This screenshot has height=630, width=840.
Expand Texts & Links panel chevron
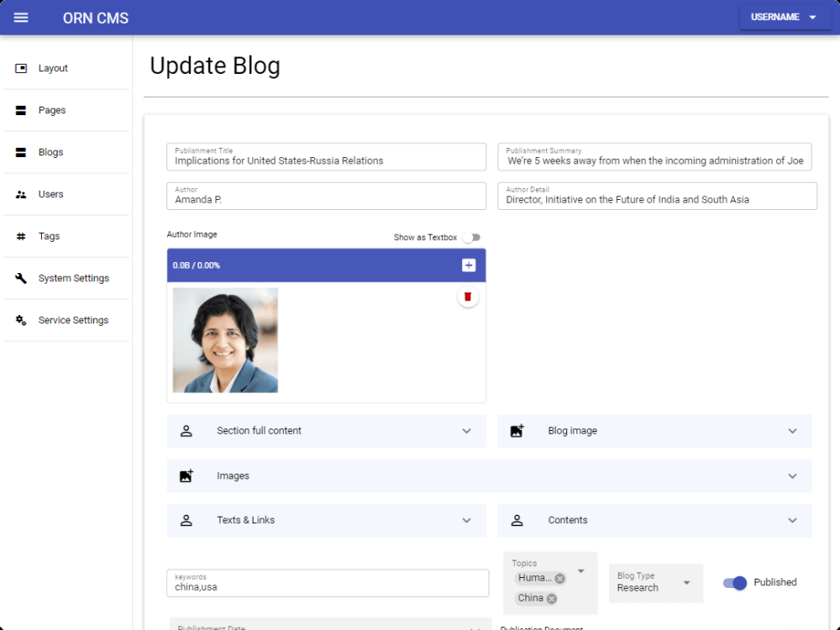[466, 520]
